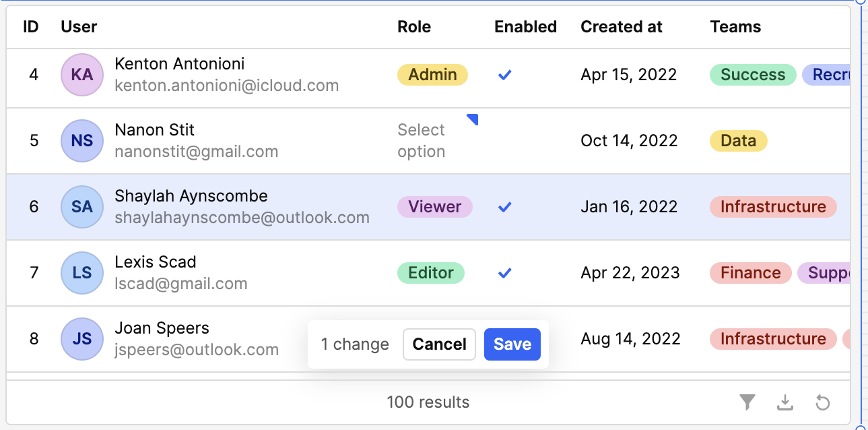Click Lexis Scad's LS avatar

click(82, 273)
